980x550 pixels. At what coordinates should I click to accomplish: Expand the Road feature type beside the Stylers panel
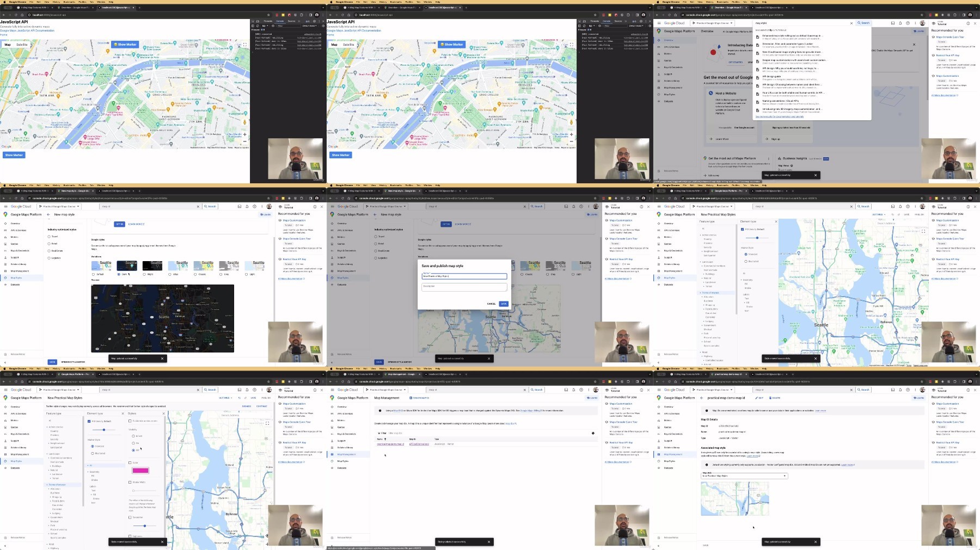point(48,544)
